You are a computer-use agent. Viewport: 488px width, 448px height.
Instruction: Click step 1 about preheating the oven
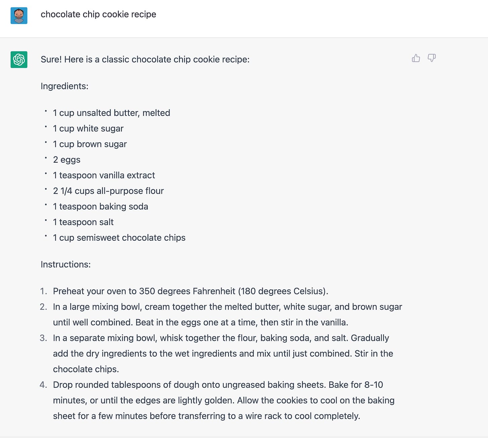(x=190, y=291)
